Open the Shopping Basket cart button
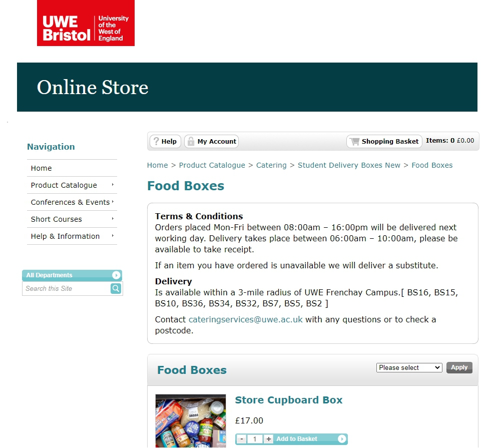Screen dimensions: 503x448 point(384,142)
